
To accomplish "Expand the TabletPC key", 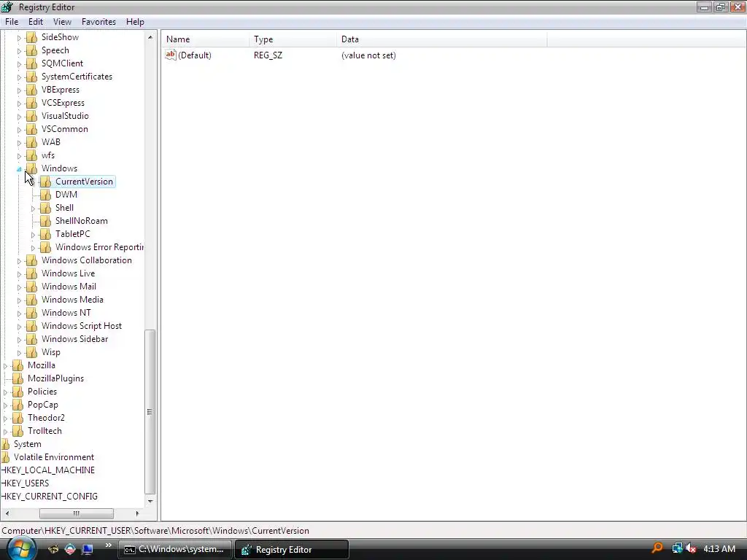I will (33, 234).
